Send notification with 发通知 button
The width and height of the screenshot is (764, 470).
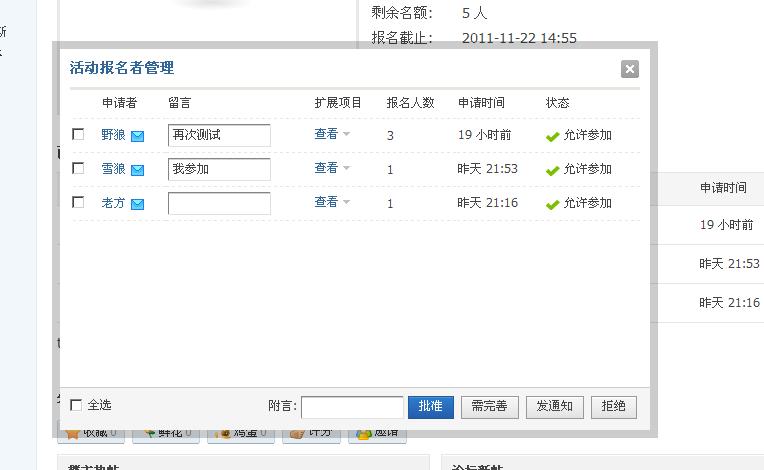coord(554,407)
